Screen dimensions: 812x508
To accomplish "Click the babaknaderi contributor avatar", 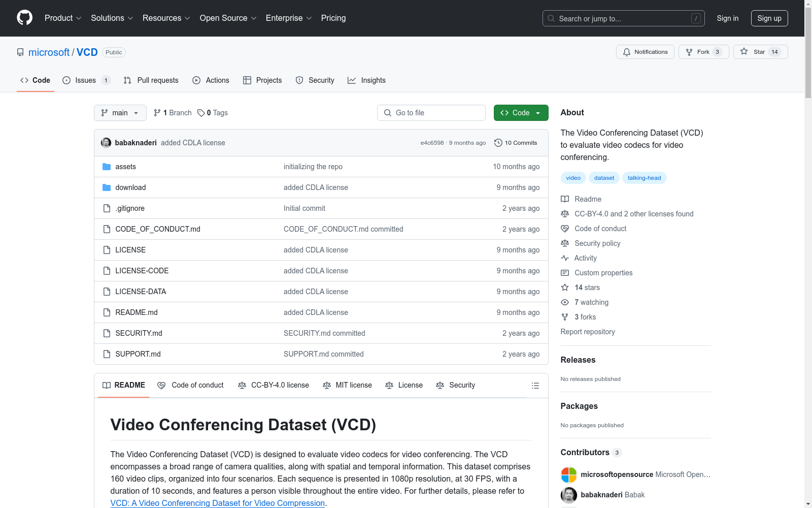I will [x=569, y=495].
